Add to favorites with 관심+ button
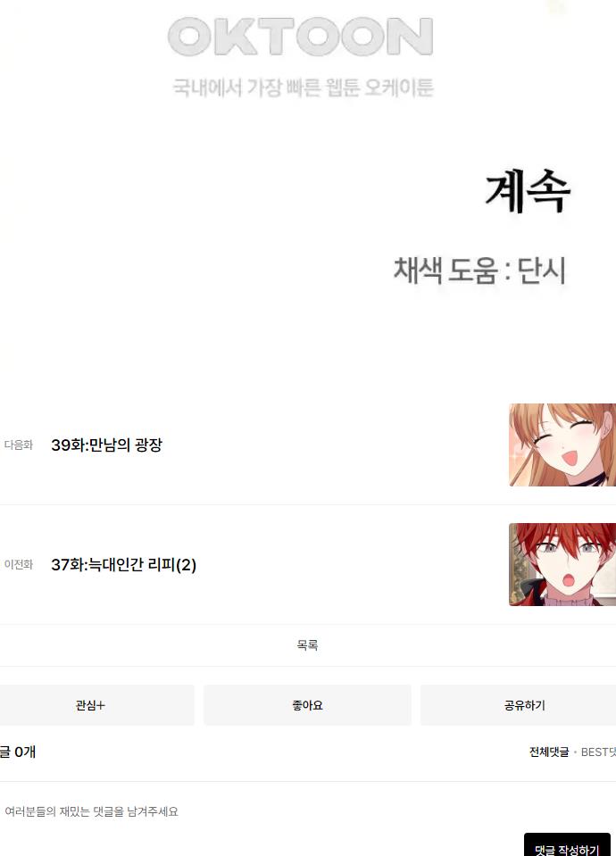The image size is (616, 856). pos(91,705)
